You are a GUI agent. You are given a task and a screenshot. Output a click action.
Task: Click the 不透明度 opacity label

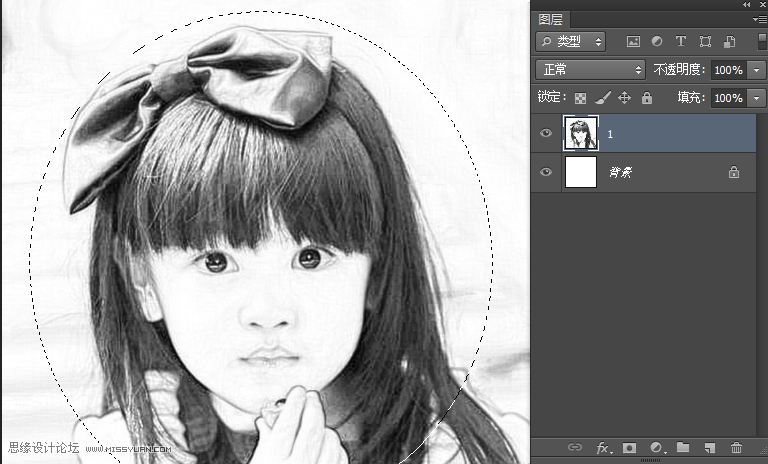(x=679, y=70)
